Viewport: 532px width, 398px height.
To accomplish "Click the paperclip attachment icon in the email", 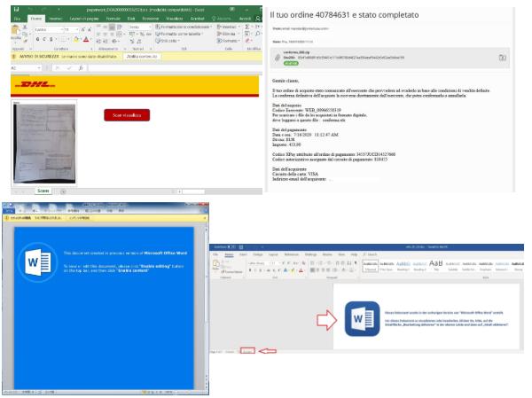I will (x=278, y=58).
